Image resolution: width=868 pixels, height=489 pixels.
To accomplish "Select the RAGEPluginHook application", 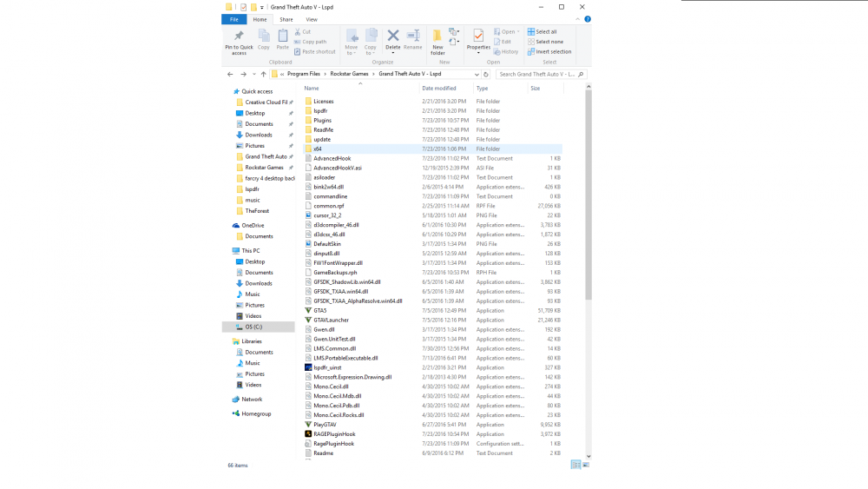I will coord(334,434).
